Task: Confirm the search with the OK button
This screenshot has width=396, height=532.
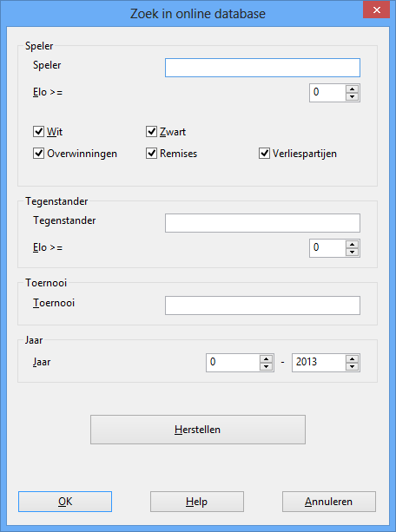Action: (65, 502)
